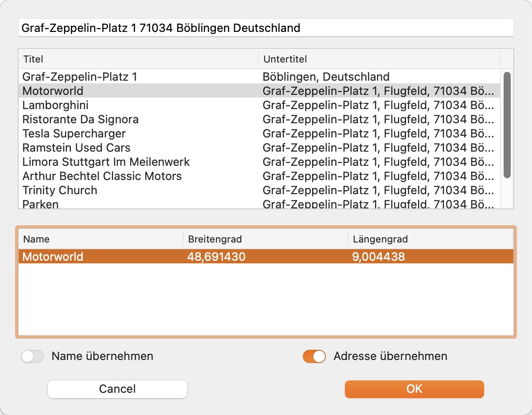532x415 pixels.
Task: Click the Cancel button
Action: [x=117, y=389]
